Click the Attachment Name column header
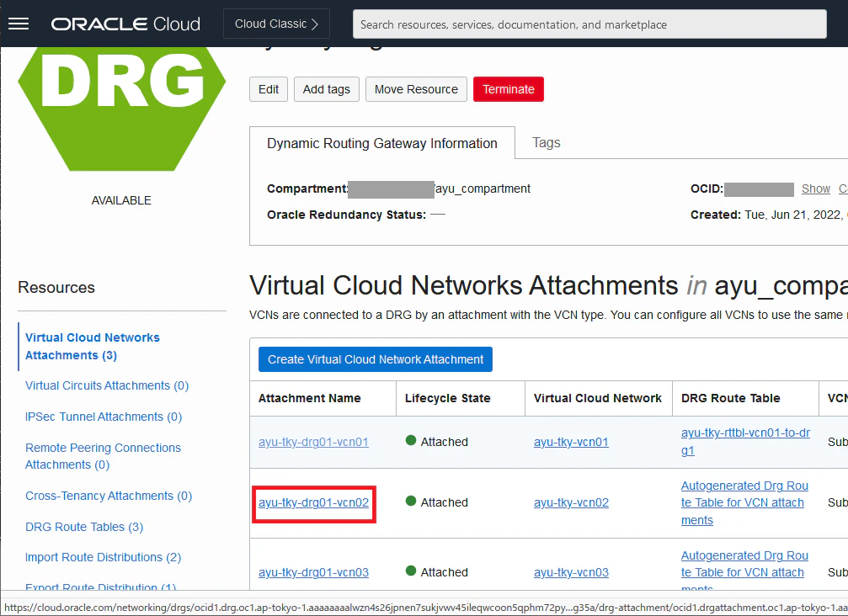This screenshot has width=848, height=616. coord(309,398)
